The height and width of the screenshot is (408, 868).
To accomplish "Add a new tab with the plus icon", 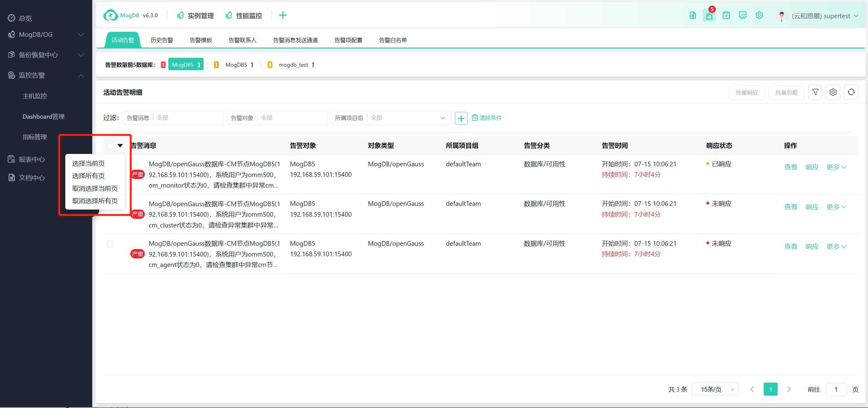I will click(283, 15).
